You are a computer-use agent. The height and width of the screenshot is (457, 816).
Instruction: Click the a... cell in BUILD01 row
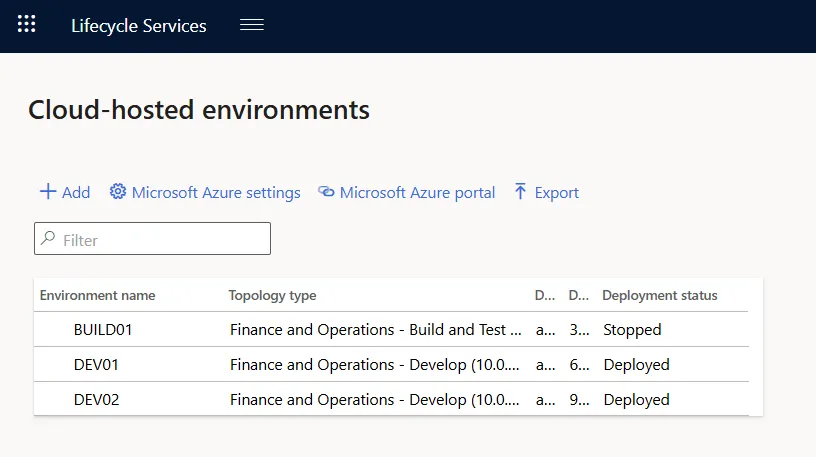(x=545, y=329)
